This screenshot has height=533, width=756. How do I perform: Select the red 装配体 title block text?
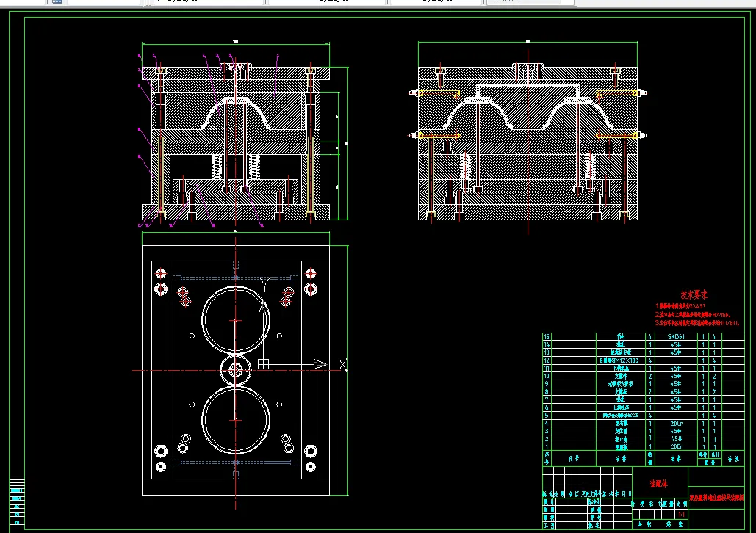click(658, 484)
